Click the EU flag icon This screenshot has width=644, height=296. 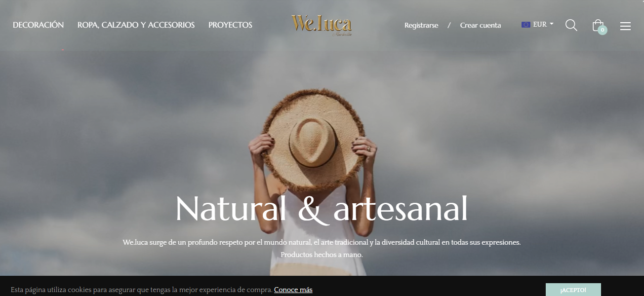(x=525, y=24)
